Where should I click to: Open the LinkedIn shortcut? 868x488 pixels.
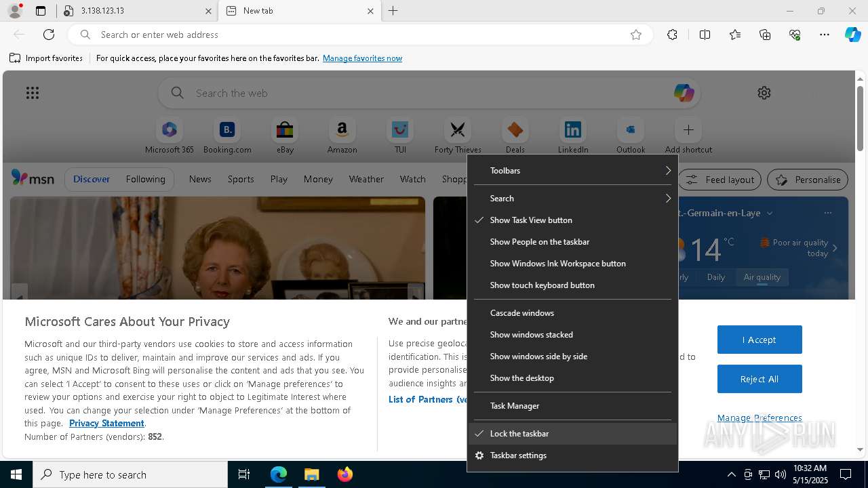573,136
